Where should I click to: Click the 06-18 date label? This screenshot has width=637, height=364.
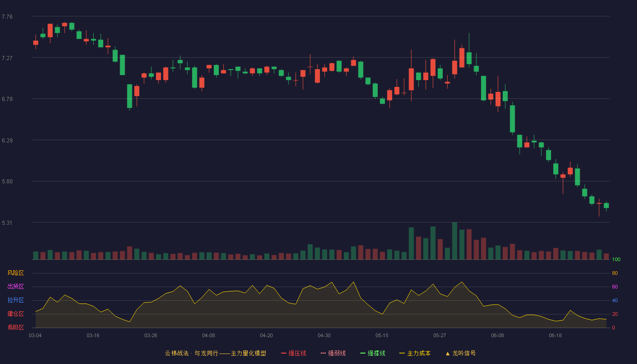[x=555, y=335]
